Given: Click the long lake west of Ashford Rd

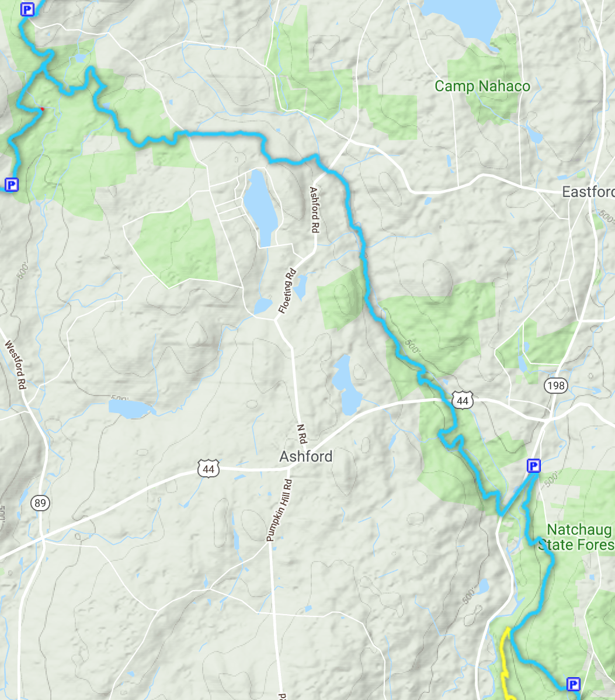Looking at the screenshot, I should [260, 209].
